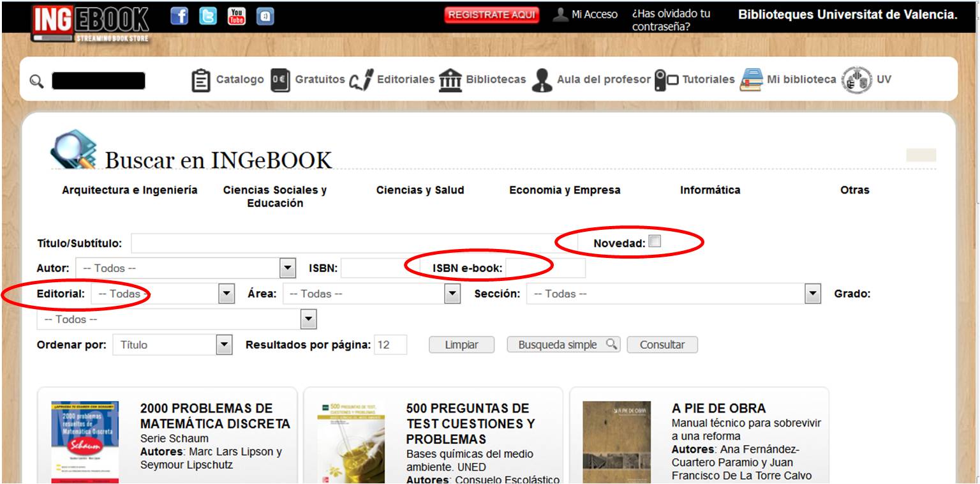Screen dimensions: 980x484
Task: Click the UV university seal icon
Action: (x=857, y=80)
